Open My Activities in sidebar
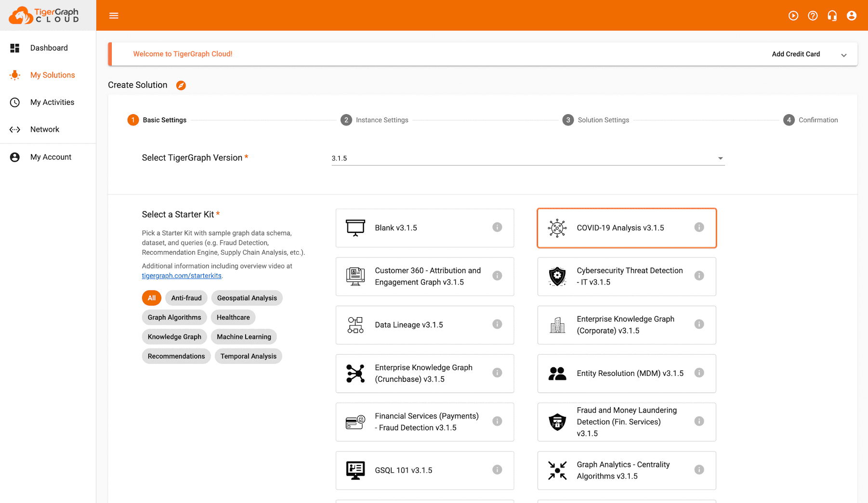Image resolution: width=868 pixels, height=503 pixels. pos(52,102)
